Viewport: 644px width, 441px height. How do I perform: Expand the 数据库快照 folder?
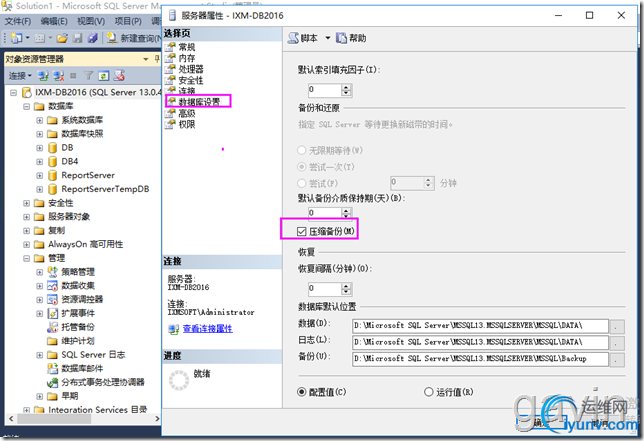click(39, 134)
